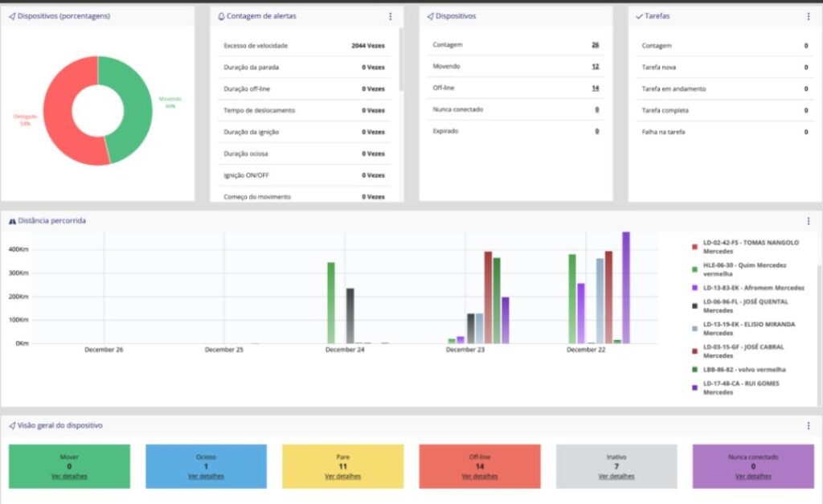This screenshot has height=504, width=823.
Task: Open the Distância percorrida chart options menu
Action: (808, 221)
